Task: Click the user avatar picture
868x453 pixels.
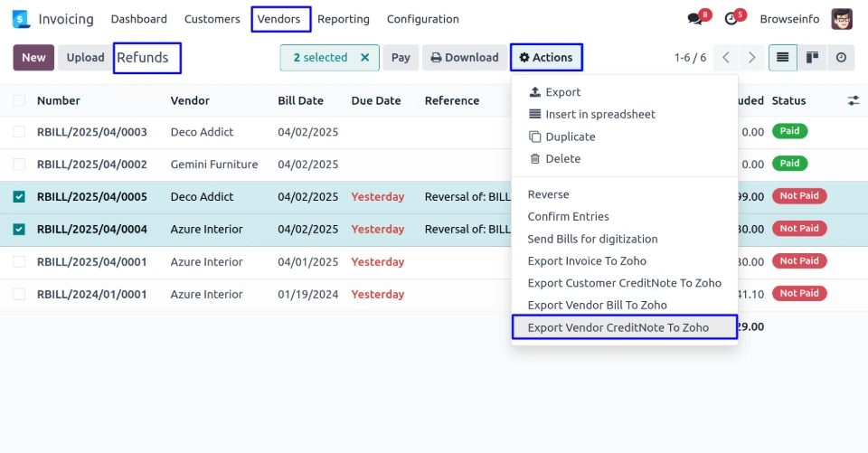Action: tap(842, 19)
